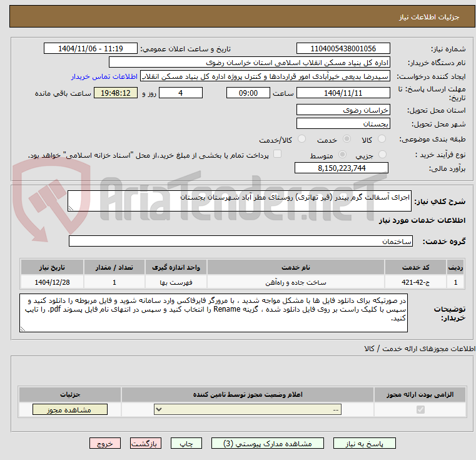
Task: Open the اعلام وضعیت مجوز dropdown
Action: click(248, 409)
